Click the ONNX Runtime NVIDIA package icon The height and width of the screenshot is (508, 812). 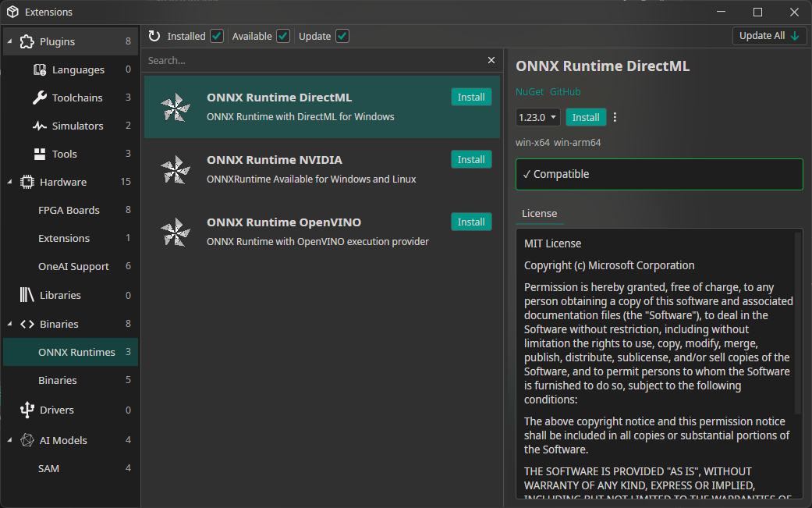pos(176,169)
